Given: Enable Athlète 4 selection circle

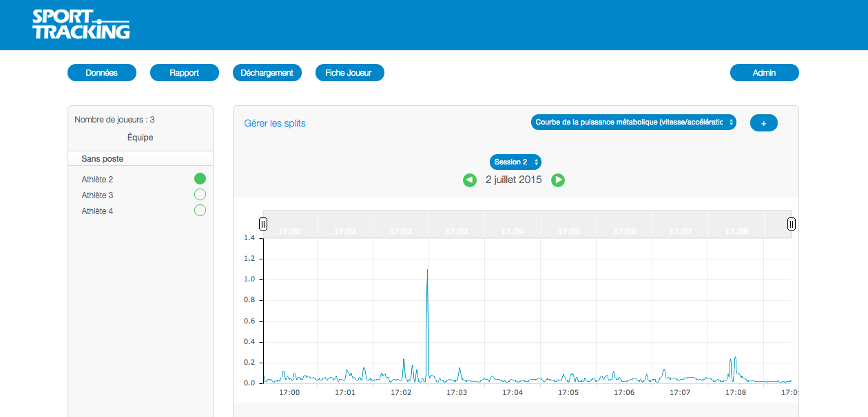Looking at the screenshot, I should point(200,211).
